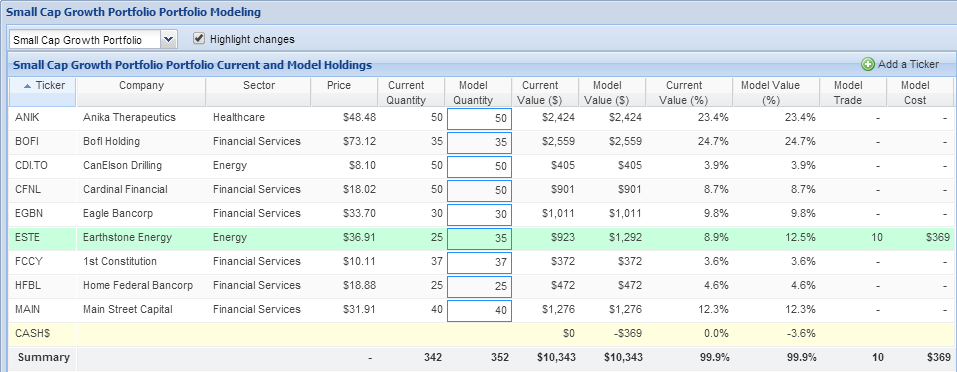The height and width of the screenshot is (372, 957).
Task: Click the sort arrow on Ticker column
Action: click(27, 86)
